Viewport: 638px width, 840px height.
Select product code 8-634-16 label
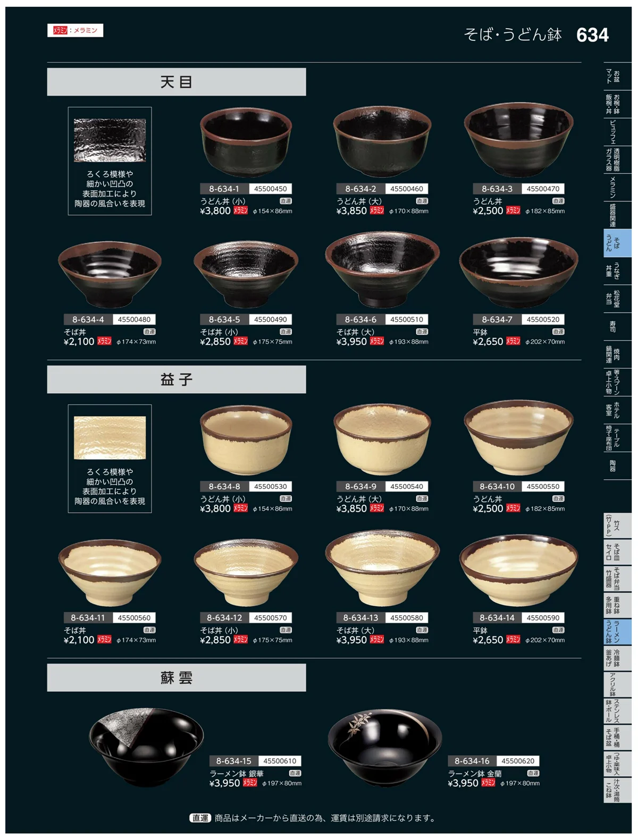tap(472, 761)
